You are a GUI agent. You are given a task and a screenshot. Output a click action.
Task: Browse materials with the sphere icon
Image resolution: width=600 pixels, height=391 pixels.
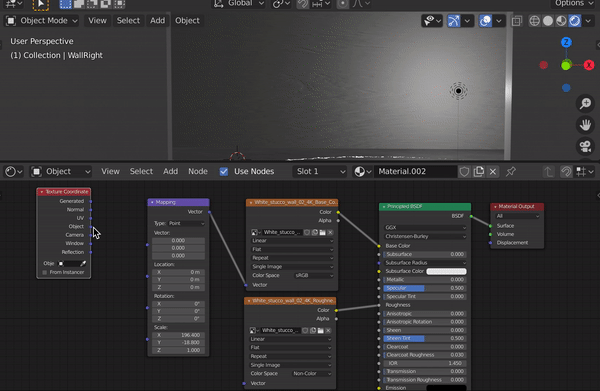click(x=362, y=171)
